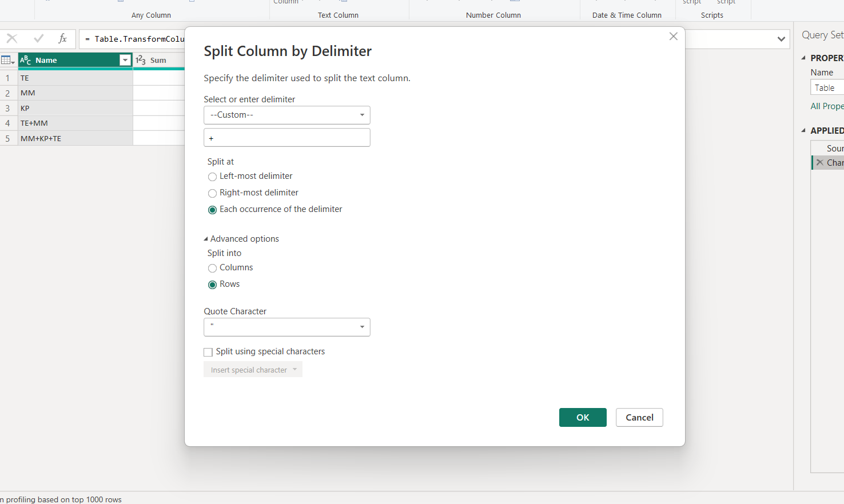844x504 pixels.
Task: Click the Cancel button in the dialog
Action: pos(639,417)
